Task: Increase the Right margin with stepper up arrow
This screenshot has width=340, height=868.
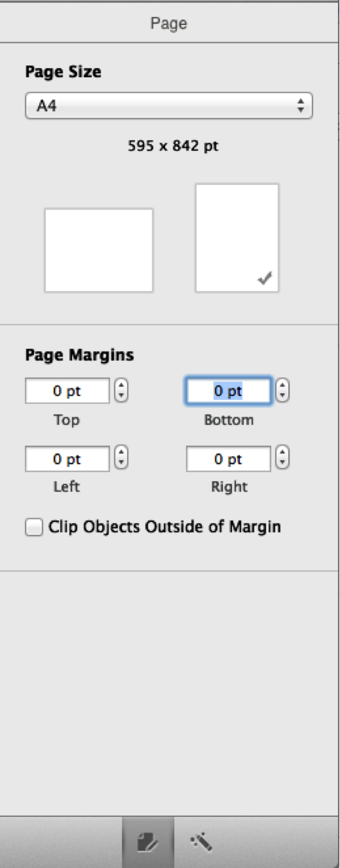Action: [283, 454]
